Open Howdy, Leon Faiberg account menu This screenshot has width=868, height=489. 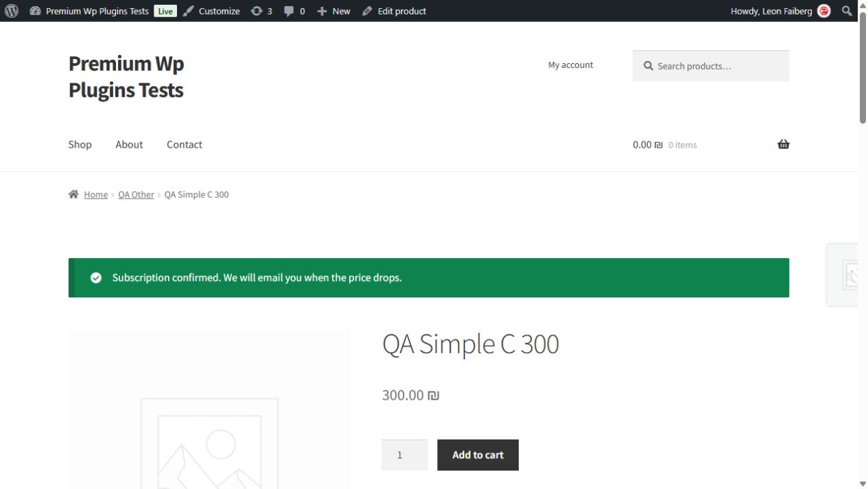[x=771, y=11]
